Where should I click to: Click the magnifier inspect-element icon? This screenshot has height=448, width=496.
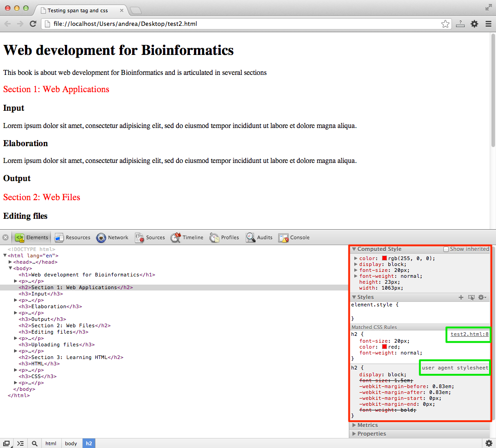pos(35,443)
